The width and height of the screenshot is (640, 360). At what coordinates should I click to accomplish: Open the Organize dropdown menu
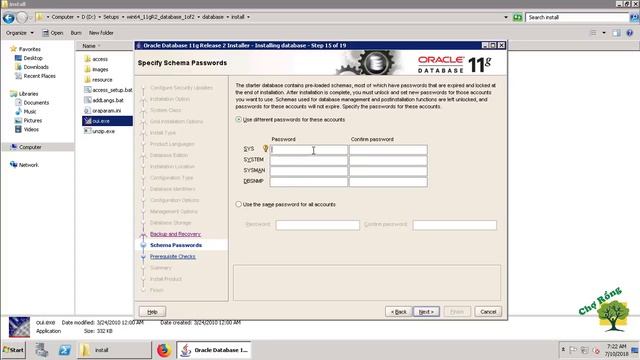tap(20, 33)
